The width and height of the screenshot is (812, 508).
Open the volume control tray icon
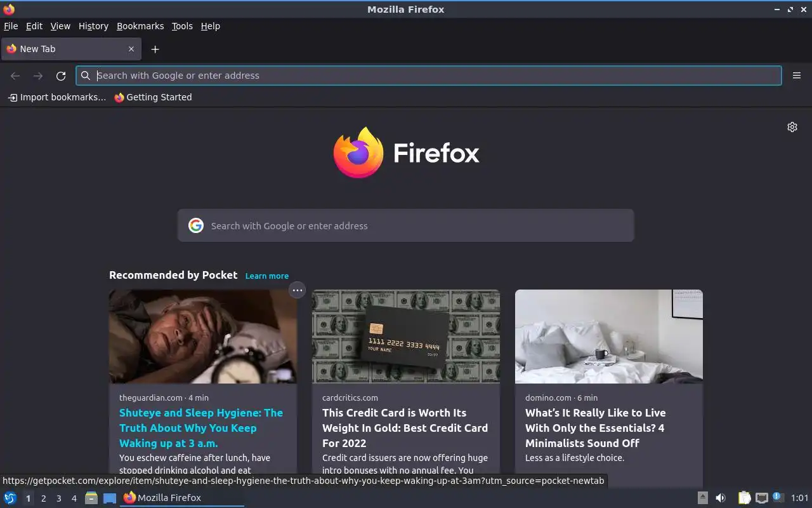pyautogui.click(x=721, y=498)
